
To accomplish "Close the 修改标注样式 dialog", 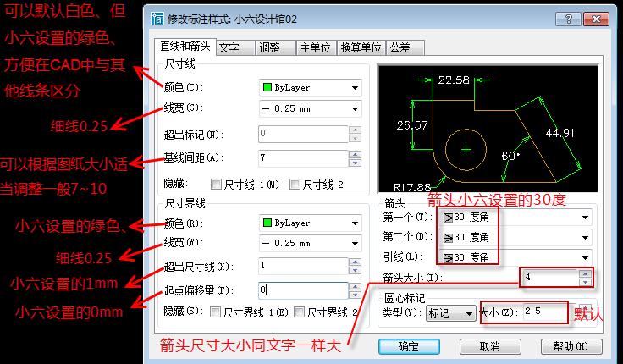I will click(x=596, y=19).
